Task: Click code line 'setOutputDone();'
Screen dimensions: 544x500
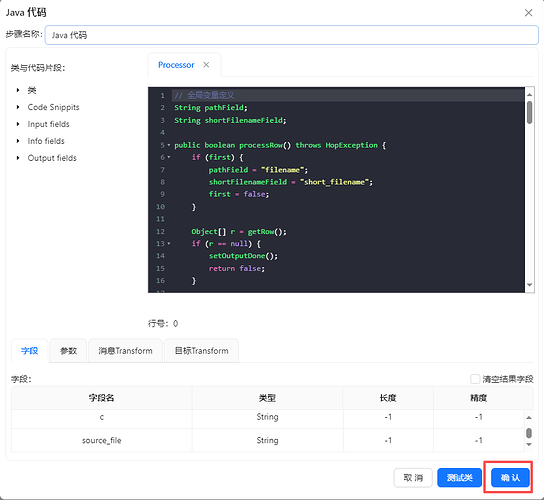Action: click(x=243, y=256)
